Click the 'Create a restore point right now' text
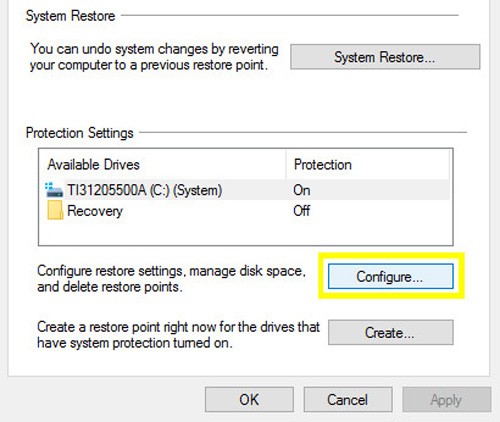 (x=178, y=335)
